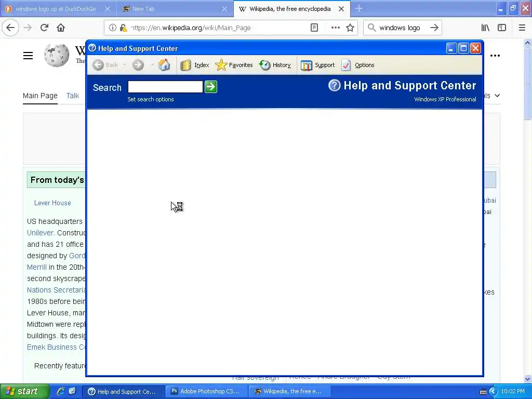Expand hidden system tray icons arrow
The width and height of the screenshot is (532, 399).
(493, 392)
